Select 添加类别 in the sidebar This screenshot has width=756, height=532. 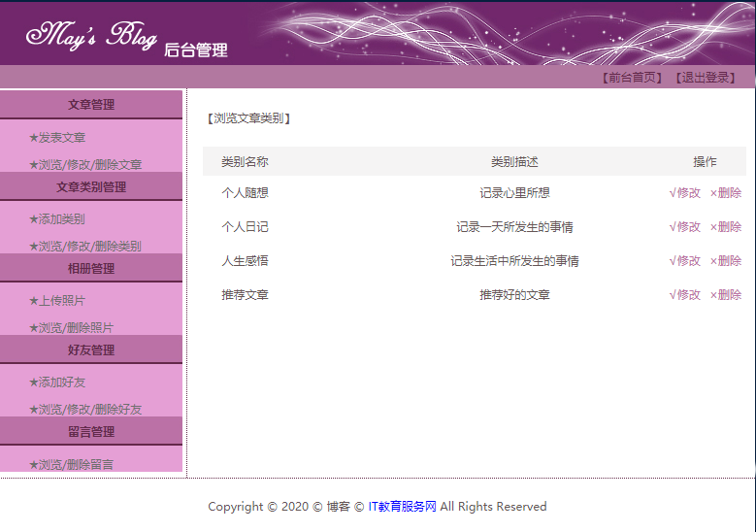click(57, 219)
